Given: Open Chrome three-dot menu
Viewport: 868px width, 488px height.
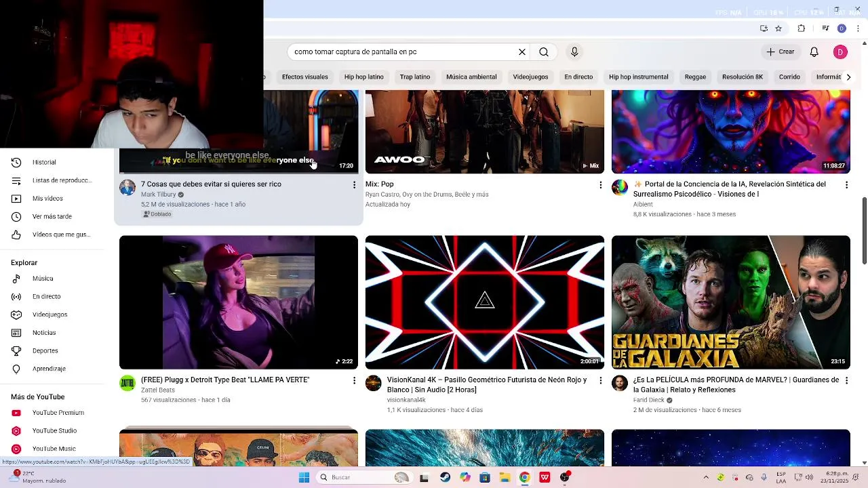Looking at the screenshot, I should (859, 28).
